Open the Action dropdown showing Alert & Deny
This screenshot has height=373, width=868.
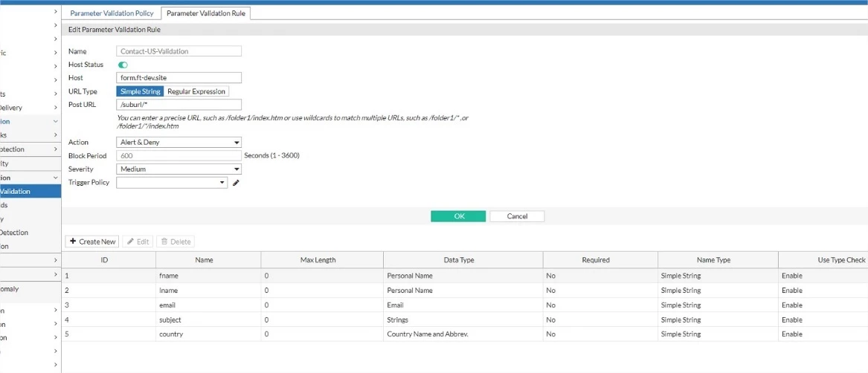[179, 142]
